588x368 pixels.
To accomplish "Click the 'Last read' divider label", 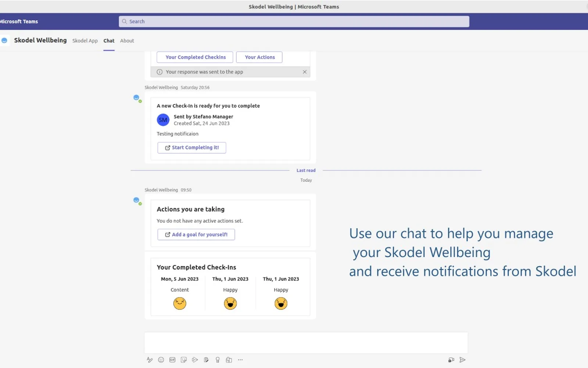I will (306, 170).
